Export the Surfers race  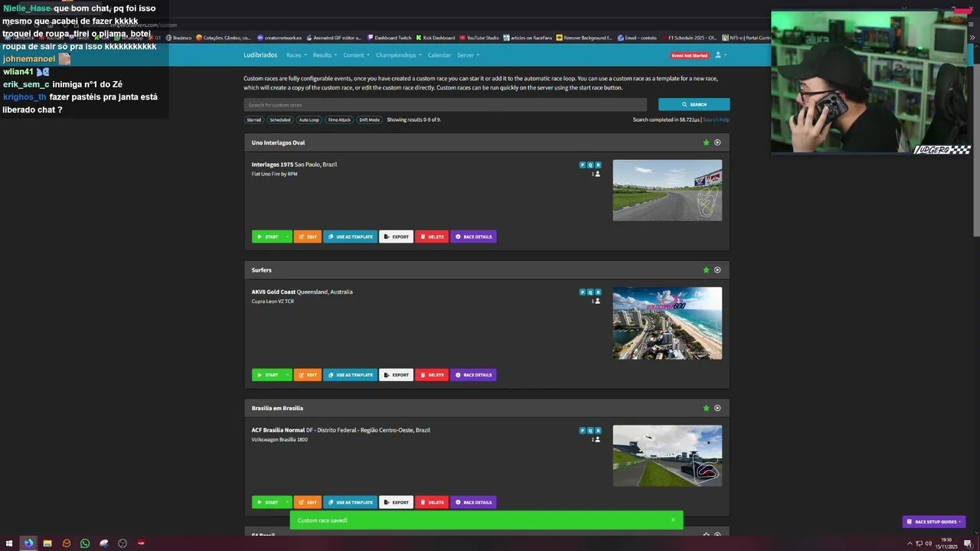[397, 375]
